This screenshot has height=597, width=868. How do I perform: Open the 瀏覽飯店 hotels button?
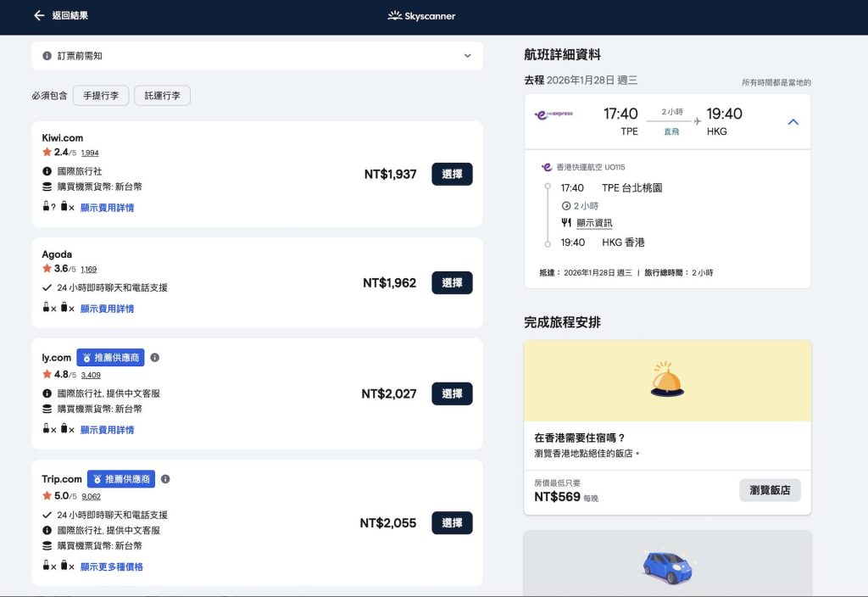[770, 490]
